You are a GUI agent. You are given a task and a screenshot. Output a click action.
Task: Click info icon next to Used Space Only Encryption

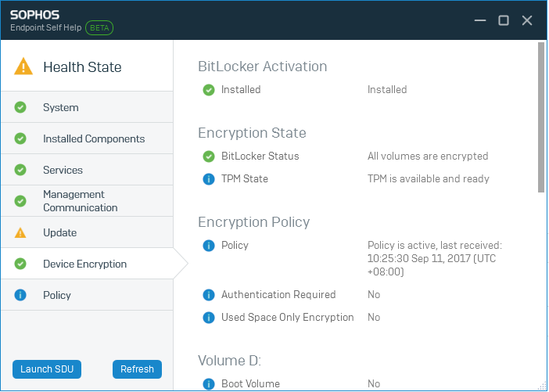pos(209,318)
